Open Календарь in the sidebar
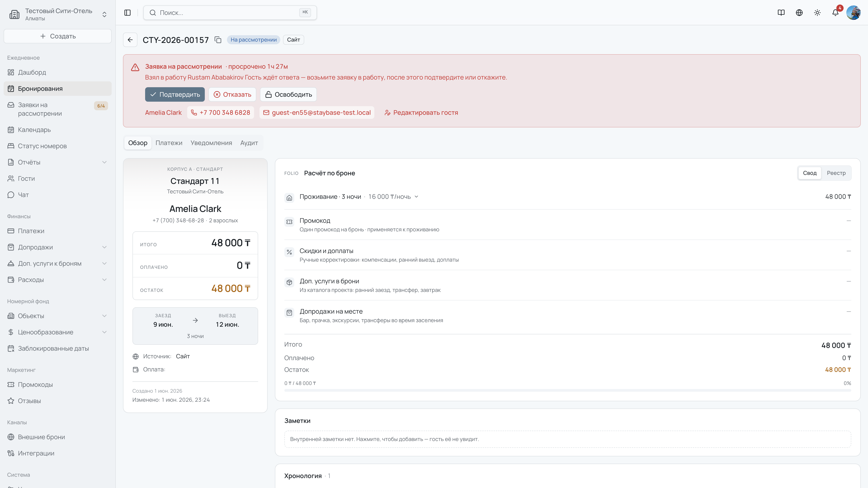 tap(58, 130)
